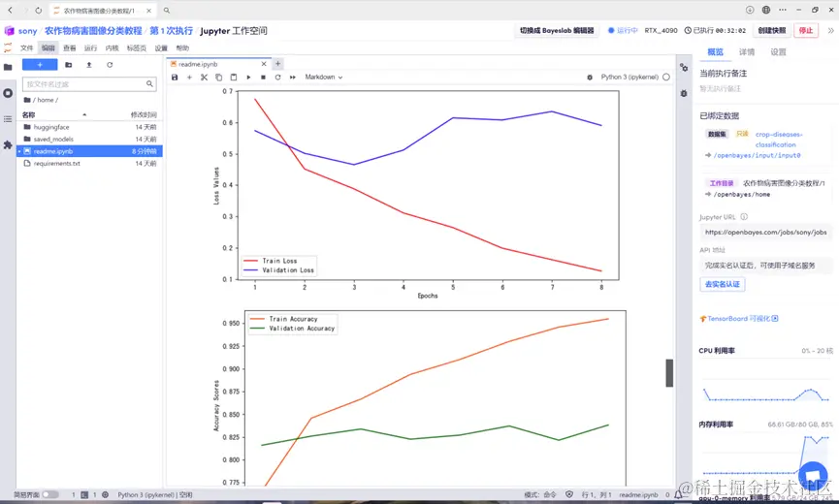
Task: Cut the selected cell with scissors icon
Action: (204, 77)
